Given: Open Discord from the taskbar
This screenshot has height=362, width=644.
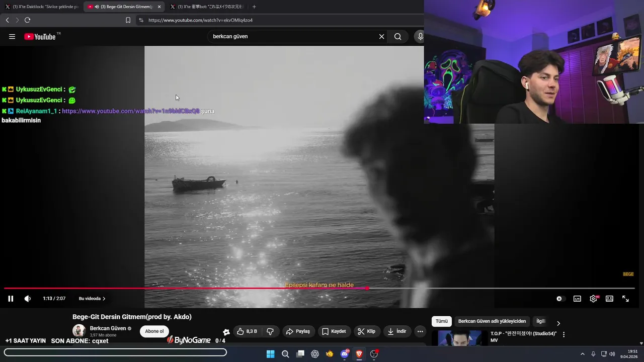Looking at the screenshot, I should 345,354.
